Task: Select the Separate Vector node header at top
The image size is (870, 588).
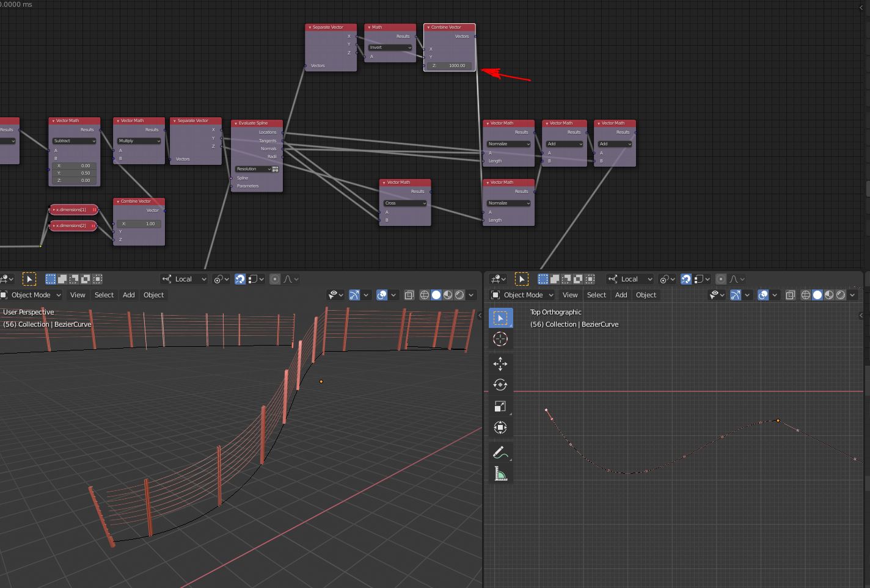Action: tap(331, 27)
